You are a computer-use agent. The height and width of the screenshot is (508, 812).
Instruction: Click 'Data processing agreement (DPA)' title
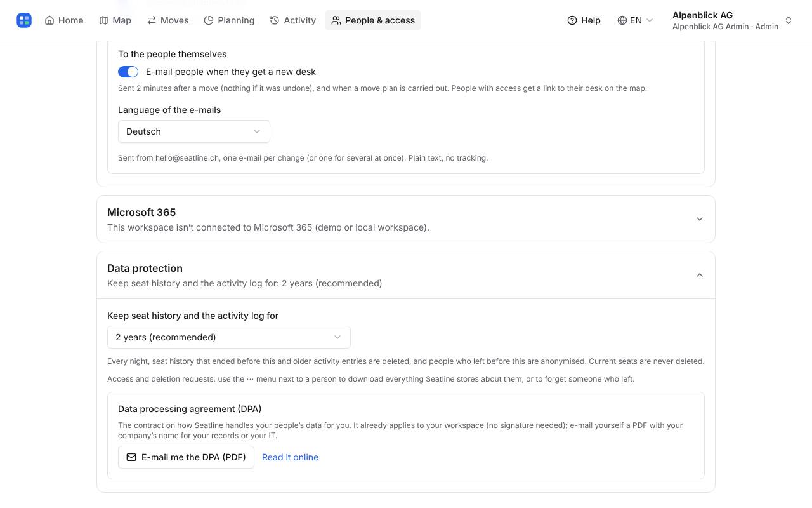[x=190, y=409]
